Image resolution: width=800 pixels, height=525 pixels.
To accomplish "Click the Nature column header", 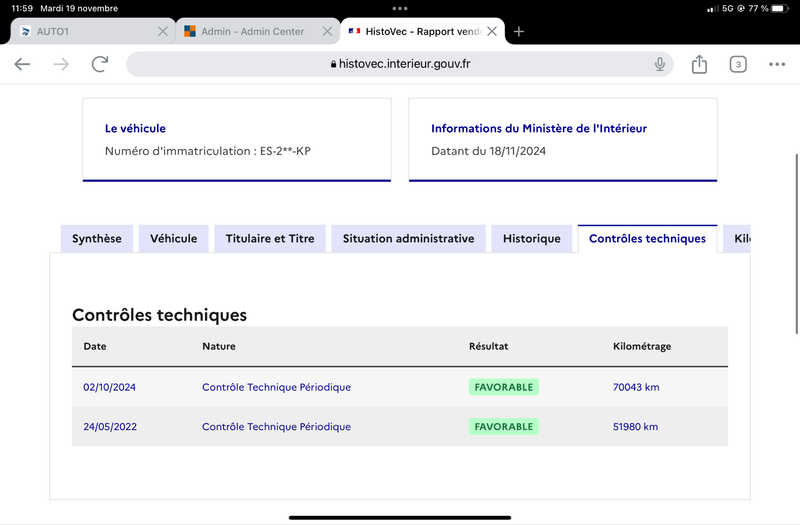I will tap(219, 346).
